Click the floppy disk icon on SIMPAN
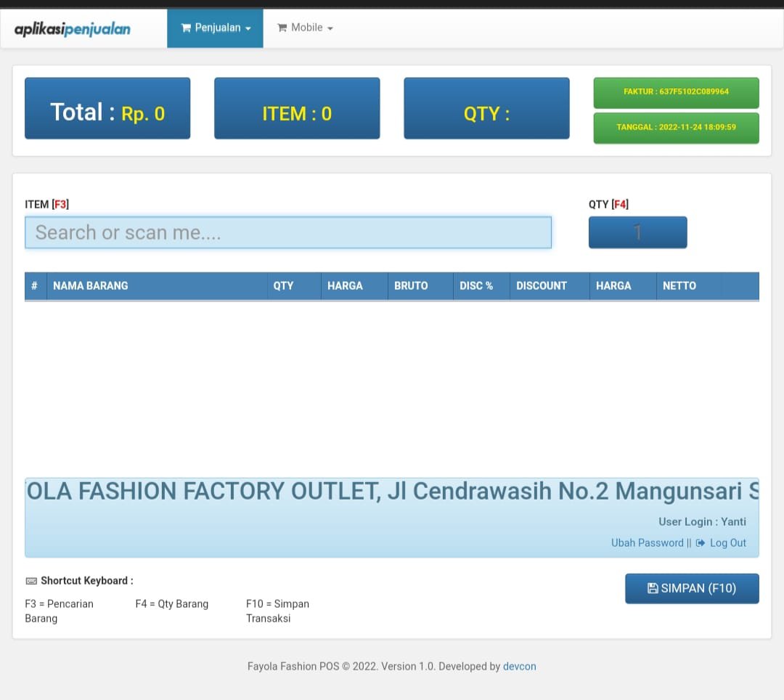Image resolution: width=784 pixels, height=700 pixels. pyautogui.click(x=652, y=588)
